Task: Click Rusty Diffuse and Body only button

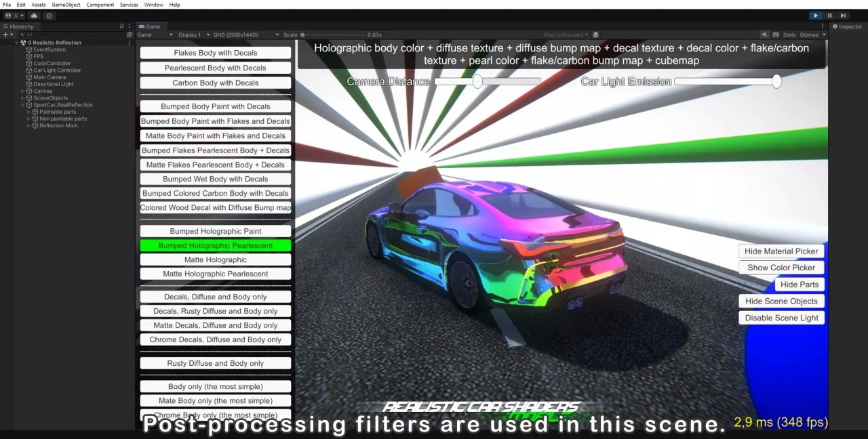Action: (216, 363)
